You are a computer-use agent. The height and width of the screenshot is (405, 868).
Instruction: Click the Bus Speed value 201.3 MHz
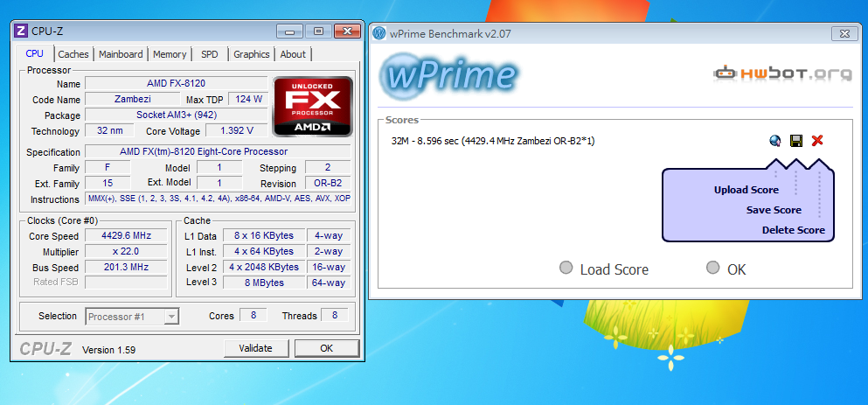[126, 267]
